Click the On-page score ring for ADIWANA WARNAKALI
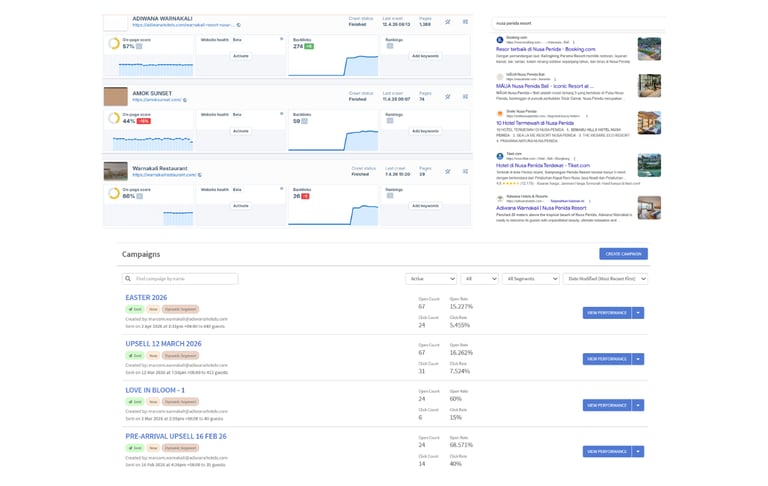This screenshot has height=486, width=768. pyautogui.click(x=114, y=43)
